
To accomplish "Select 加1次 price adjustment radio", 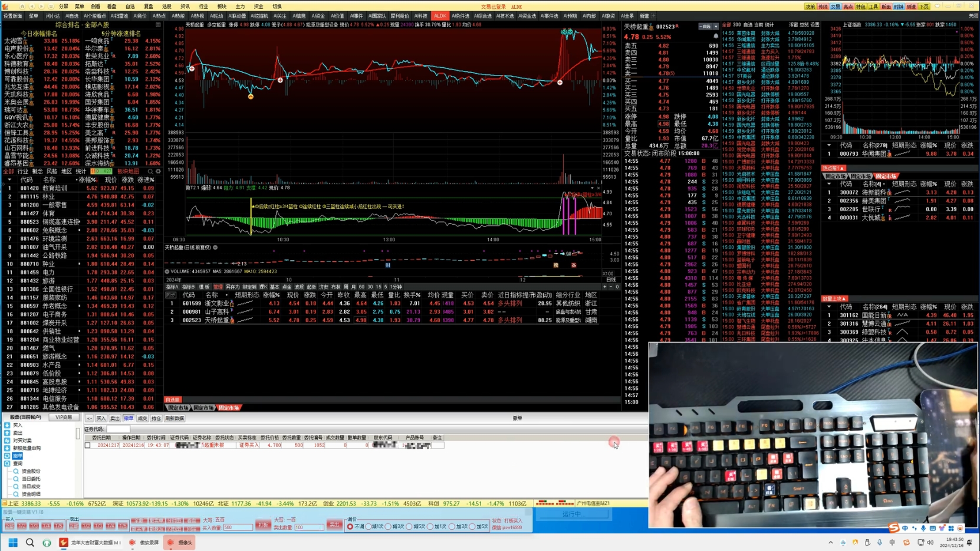I will pyautogui.click(x=430, y=526).
